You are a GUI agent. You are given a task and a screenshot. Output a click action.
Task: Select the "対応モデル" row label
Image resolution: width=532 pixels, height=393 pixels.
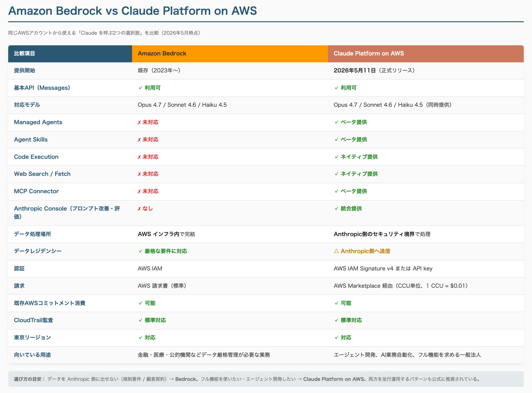(27, 105)
